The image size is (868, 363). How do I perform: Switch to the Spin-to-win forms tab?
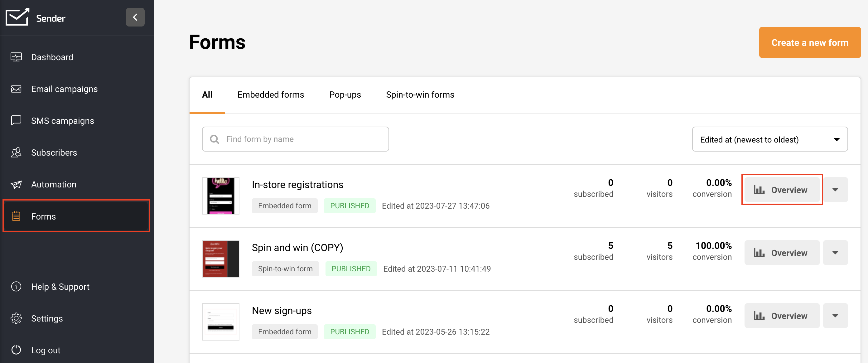pyautogui.click(x=420, y=95)
